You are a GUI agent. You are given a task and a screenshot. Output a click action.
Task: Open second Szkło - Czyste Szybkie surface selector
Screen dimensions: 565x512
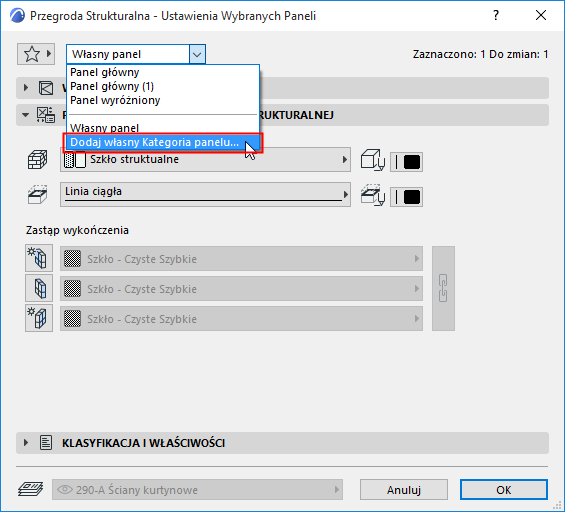(x=241, y=289)
